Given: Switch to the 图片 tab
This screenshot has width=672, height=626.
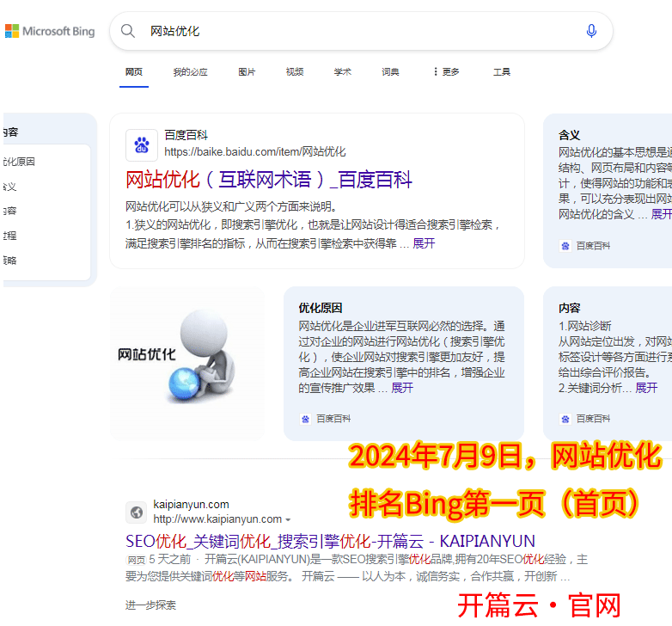Looking at the screenshot, I should (x=247, y=72).
